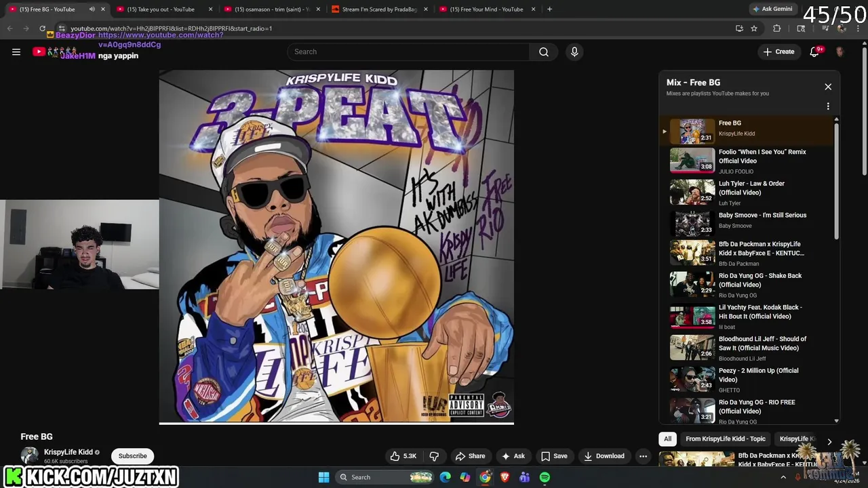
Task: Click the search magnifier button
Action: point(544,52)
